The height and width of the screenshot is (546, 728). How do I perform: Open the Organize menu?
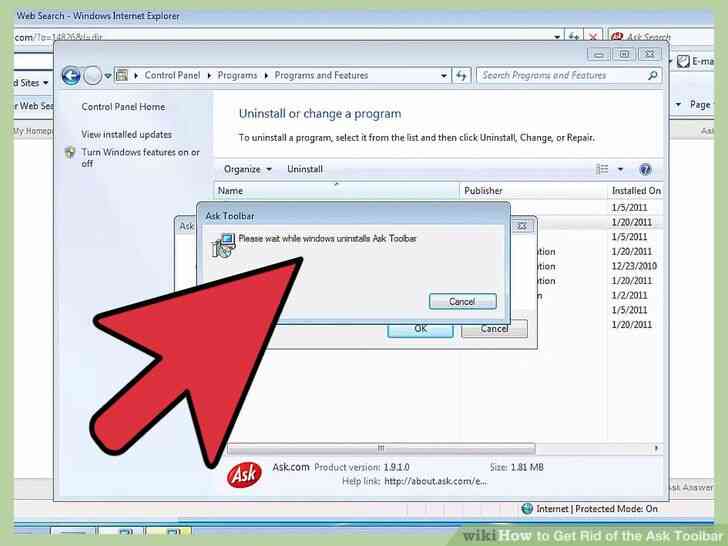pos(247,169)
